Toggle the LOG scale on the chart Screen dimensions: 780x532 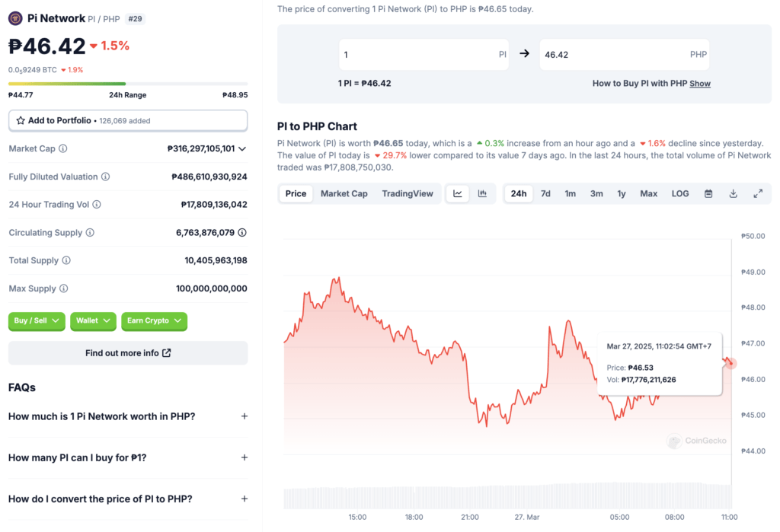[x=680, y=193]
